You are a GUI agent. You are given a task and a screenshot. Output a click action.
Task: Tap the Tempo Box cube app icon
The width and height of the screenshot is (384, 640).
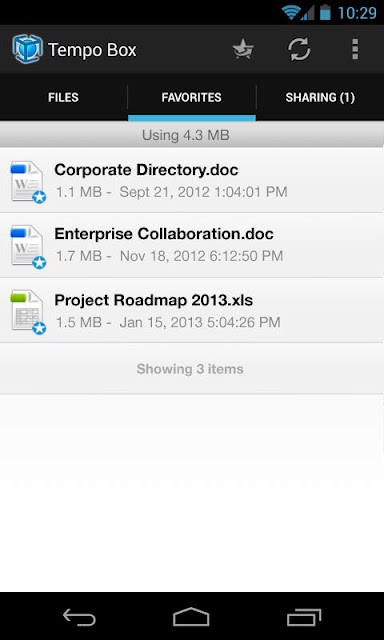[27, 49]
